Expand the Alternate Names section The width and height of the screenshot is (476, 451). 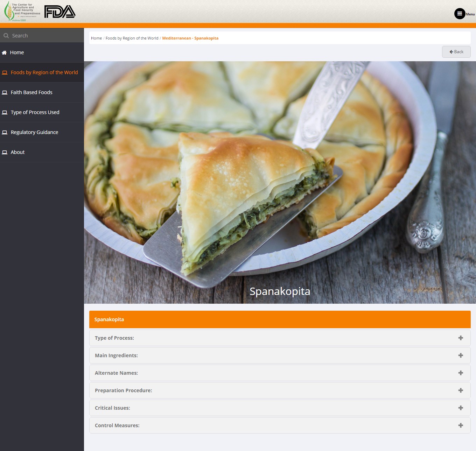(280, 373)
